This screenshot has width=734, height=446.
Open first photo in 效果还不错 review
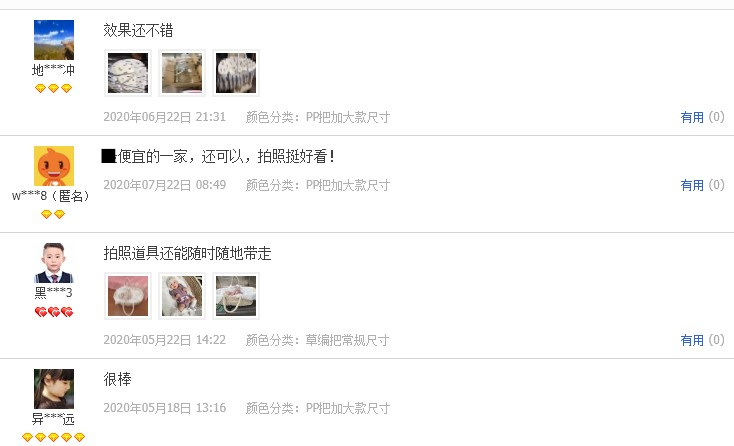coord(128,73)
